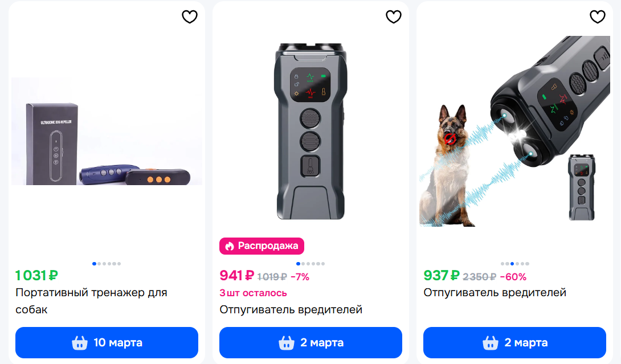Click basket icon on right 2 марта button
Screen dimensions: 621x364
pos(491,342)
